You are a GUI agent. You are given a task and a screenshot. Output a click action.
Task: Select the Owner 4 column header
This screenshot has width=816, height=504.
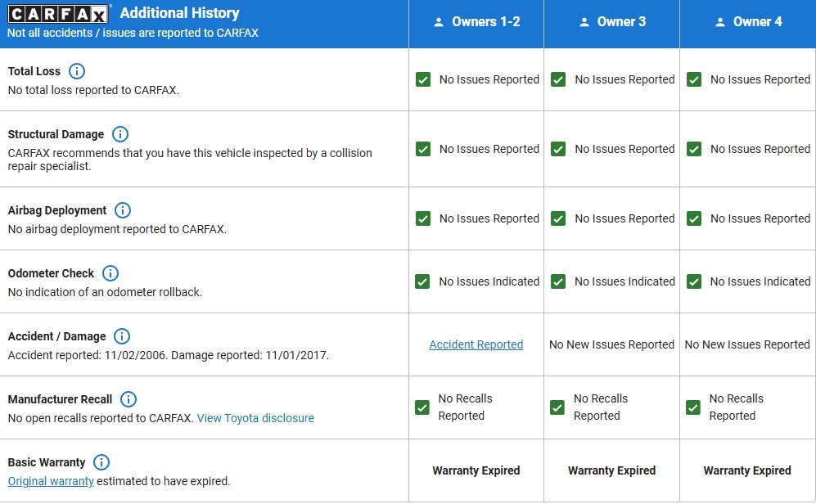(748, 24)
